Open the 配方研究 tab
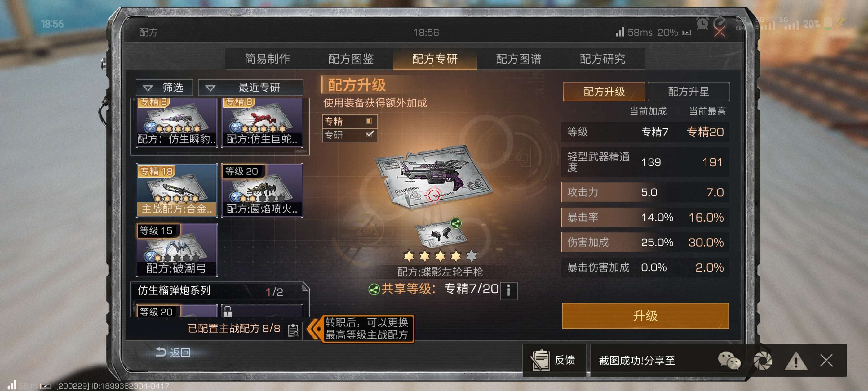868x391 pixels. click(602, 59)
